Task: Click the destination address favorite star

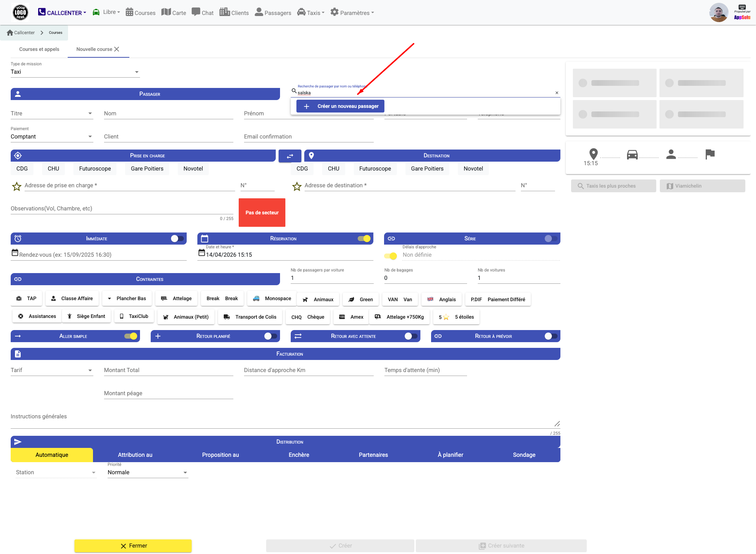Action: point(297,186)
